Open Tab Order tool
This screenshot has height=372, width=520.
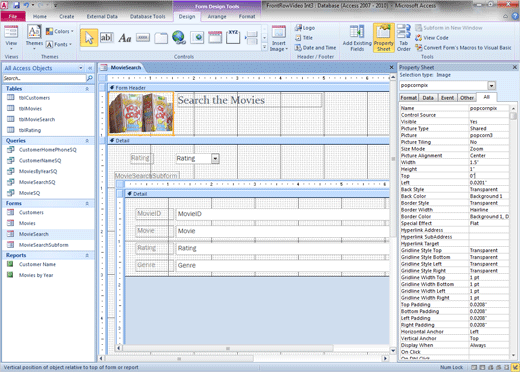(x=404, y=38)
